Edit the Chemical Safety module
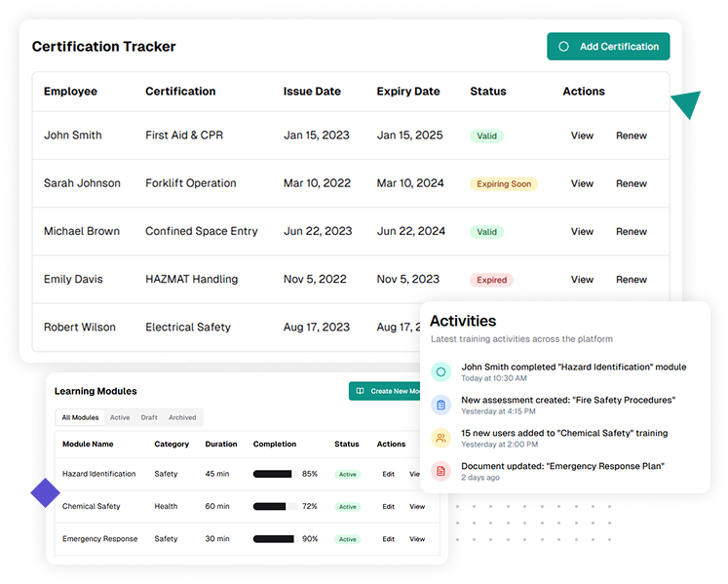 389,506
